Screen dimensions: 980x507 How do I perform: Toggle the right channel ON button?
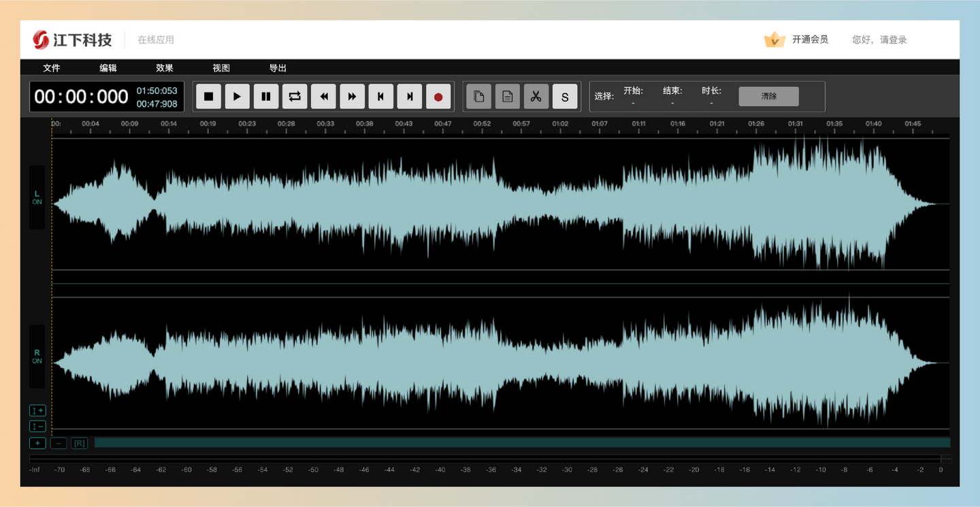[x=37, y=357]
